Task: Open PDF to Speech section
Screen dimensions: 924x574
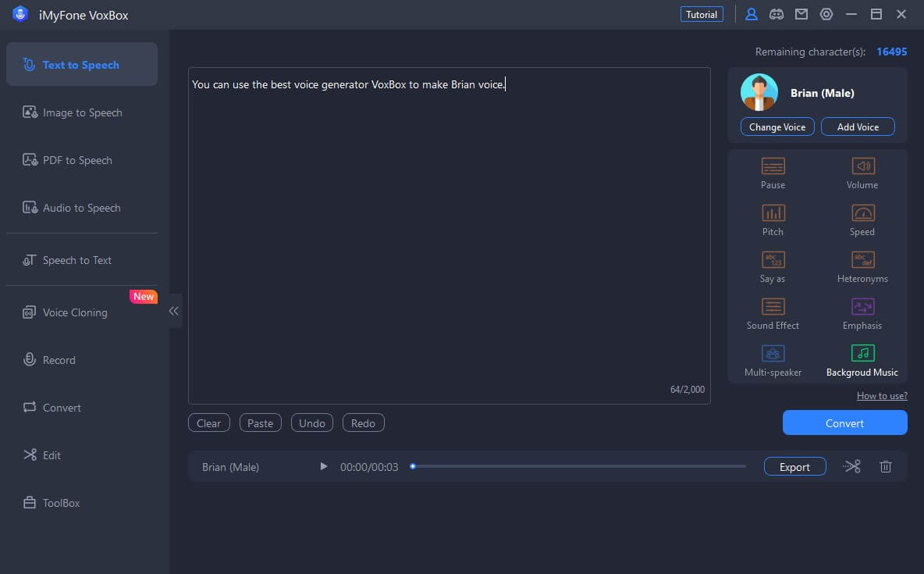Action: [x=82, y=160]
